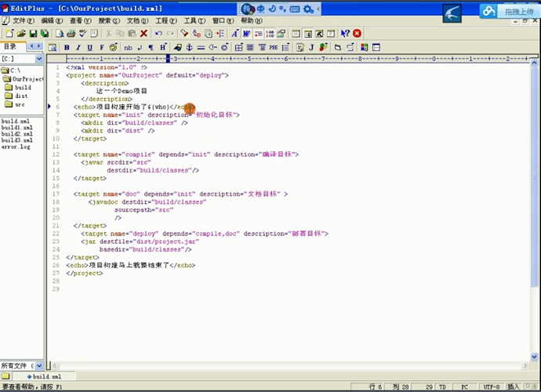Click the 拖拽上传 upload button
Image resolution: width=541 pixels, height=392 pixels.
(519, 12)
